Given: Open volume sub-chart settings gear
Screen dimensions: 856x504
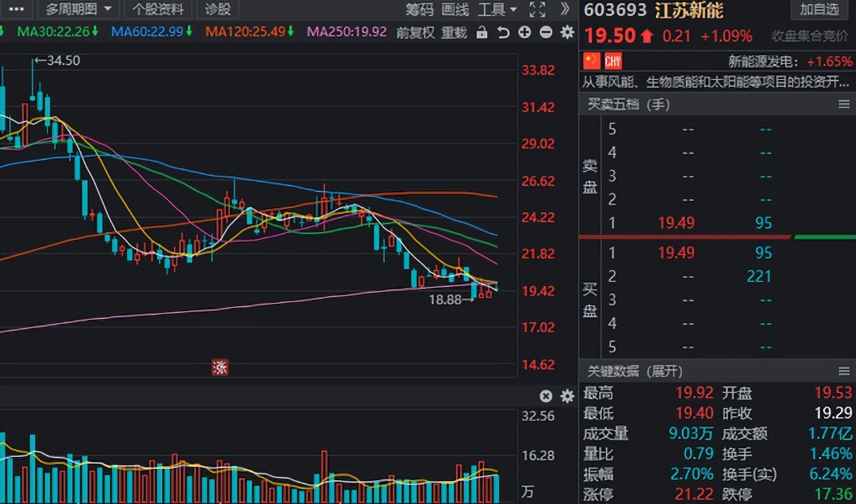Looking at the screenshot, I should pos(567,396).
